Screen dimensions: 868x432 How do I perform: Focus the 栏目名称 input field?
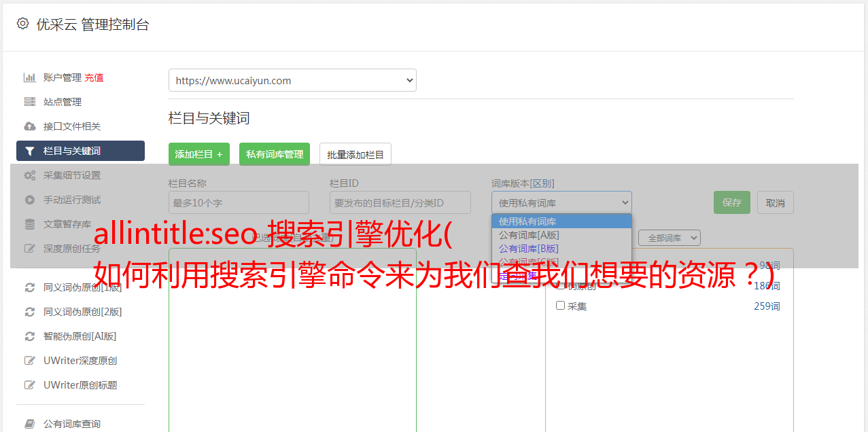point(239,202)
